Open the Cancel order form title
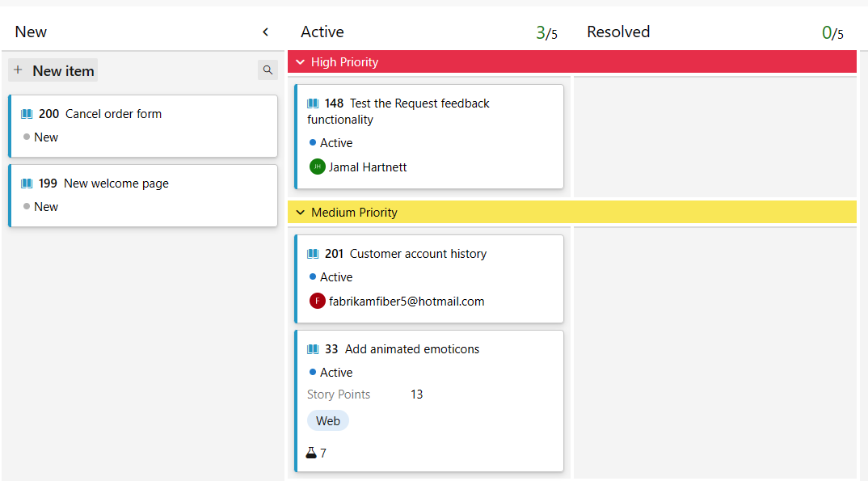The image size is (868, 481). coord(113,114)
